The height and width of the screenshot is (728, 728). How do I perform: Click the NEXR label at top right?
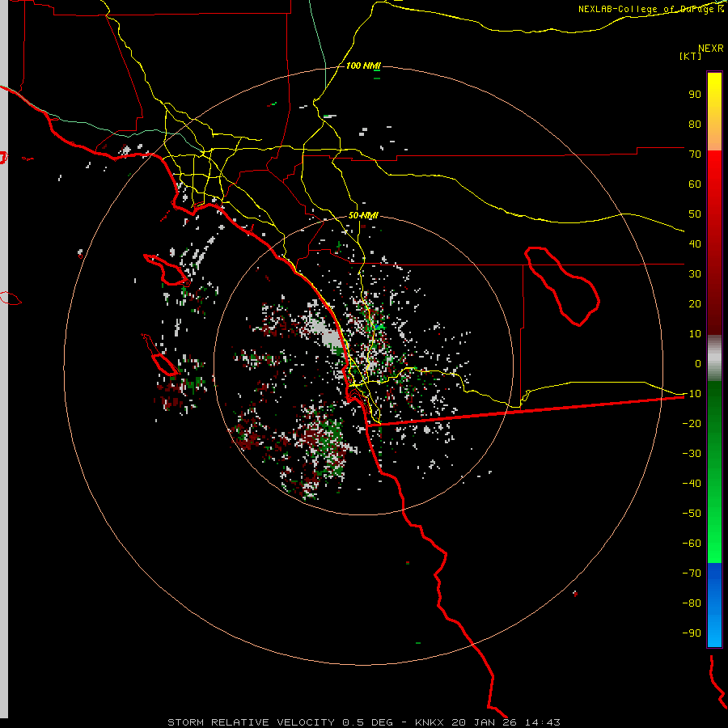point(711,49)
